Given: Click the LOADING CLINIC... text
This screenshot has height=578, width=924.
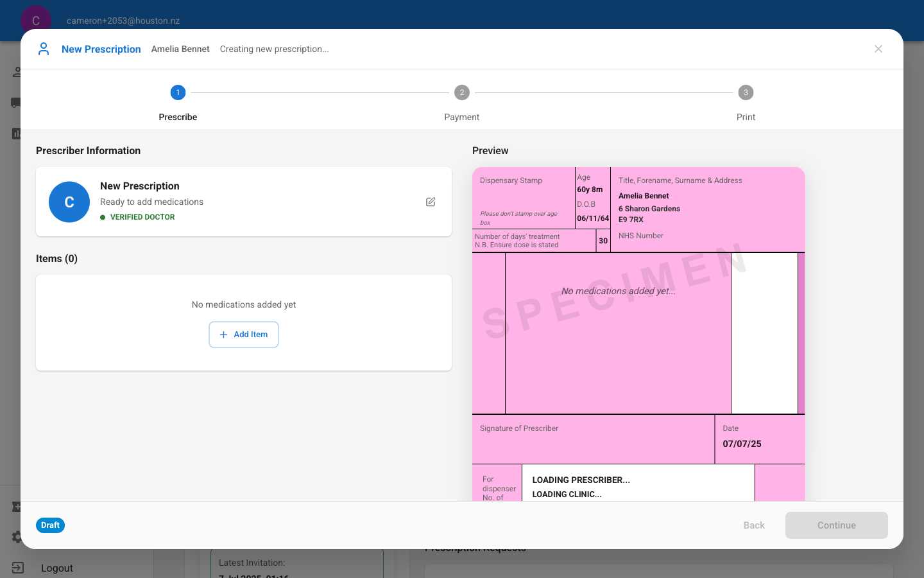Looking at the screenshot, I should (567, 494).
